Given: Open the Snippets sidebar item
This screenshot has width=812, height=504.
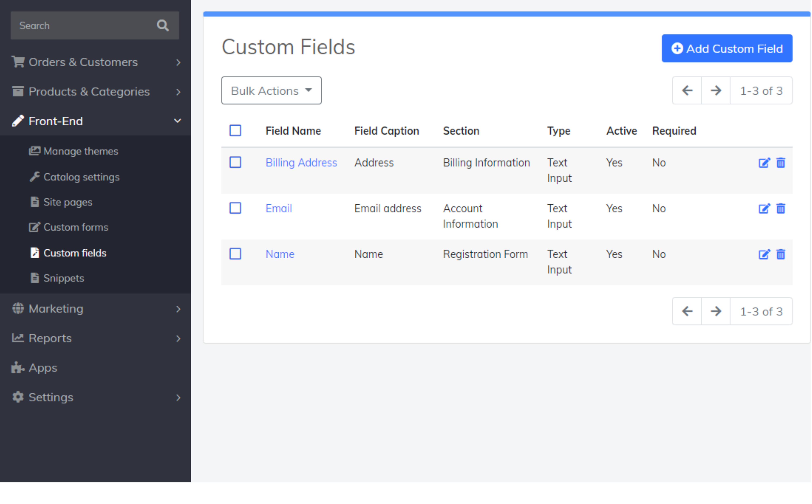Looking at the screenshot, I should (63, 278).
